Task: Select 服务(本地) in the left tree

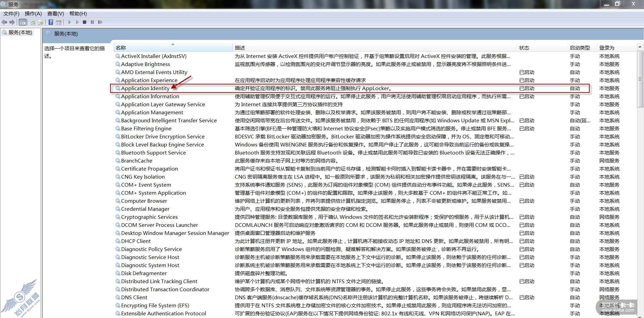Action: pos(20,33)
